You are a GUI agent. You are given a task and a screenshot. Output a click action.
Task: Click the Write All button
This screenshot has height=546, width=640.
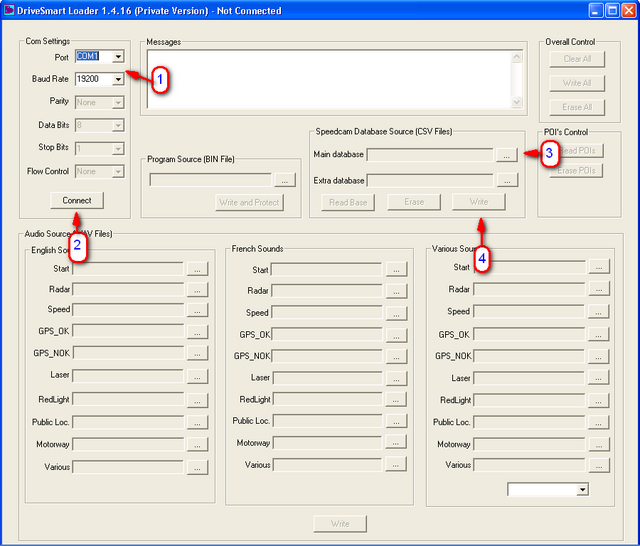pos(577,83)
